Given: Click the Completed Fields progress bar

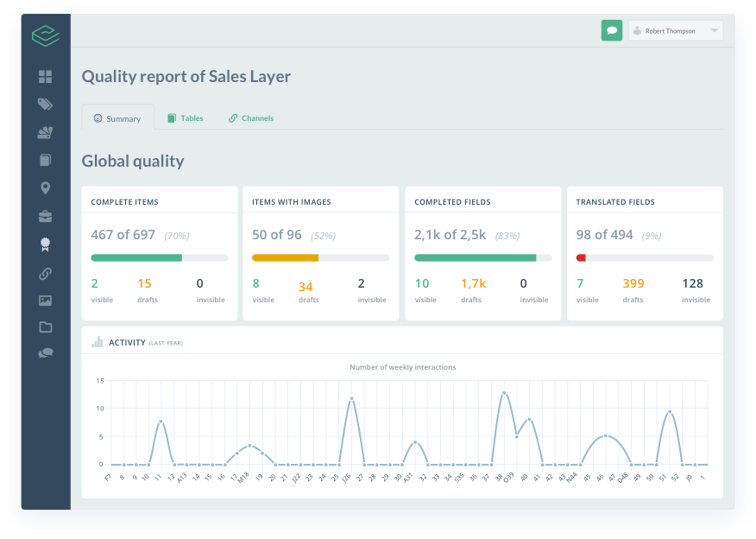Looking at the screenshot, I should click(x=483, y=257).
